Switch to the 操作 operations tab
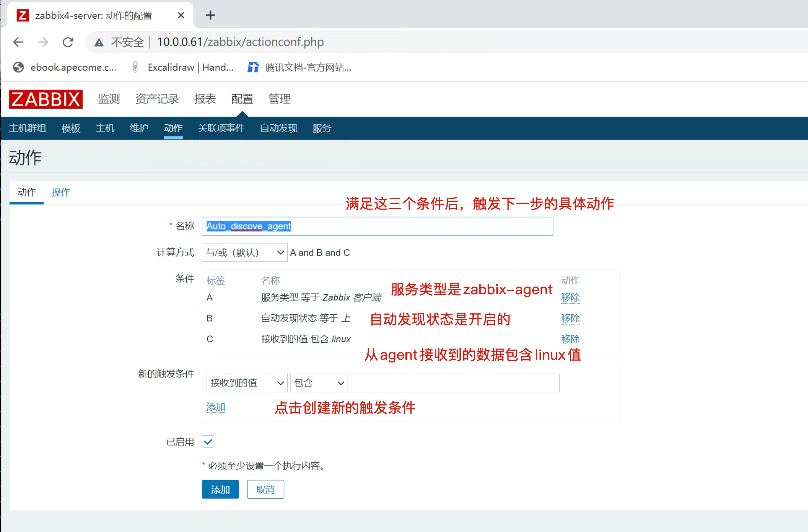This screenshot has height=532, width=808. coord(61,192)
